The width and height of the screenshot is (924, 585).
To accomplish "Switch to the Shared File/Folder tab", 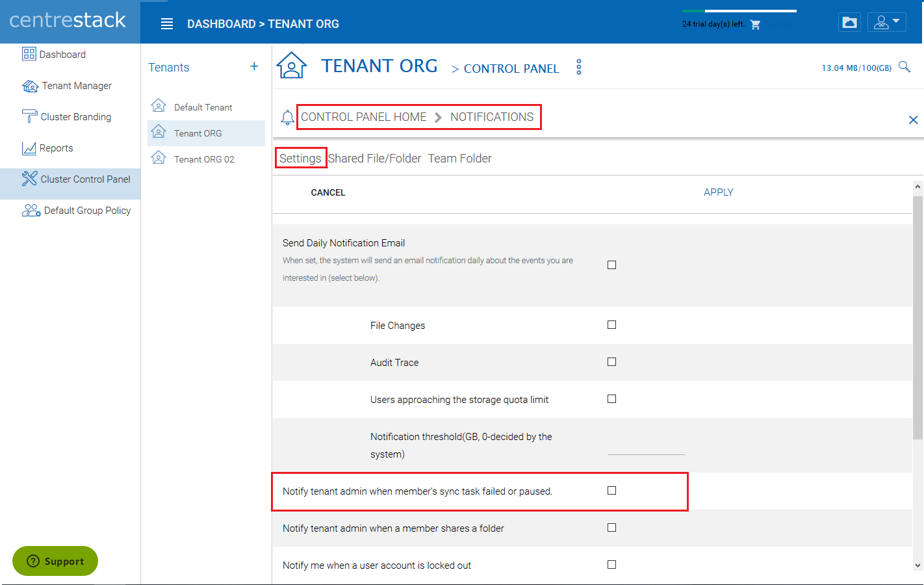I will (374, 159).
